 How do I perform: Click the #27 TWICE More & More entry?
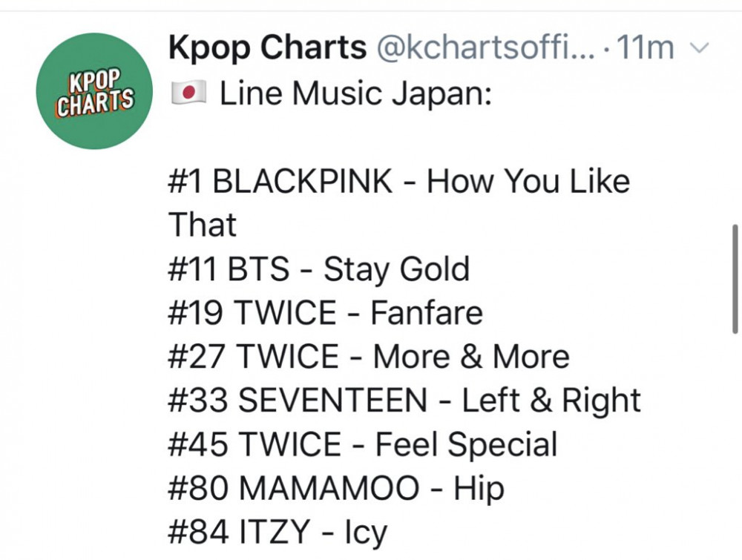coord(369,357)
